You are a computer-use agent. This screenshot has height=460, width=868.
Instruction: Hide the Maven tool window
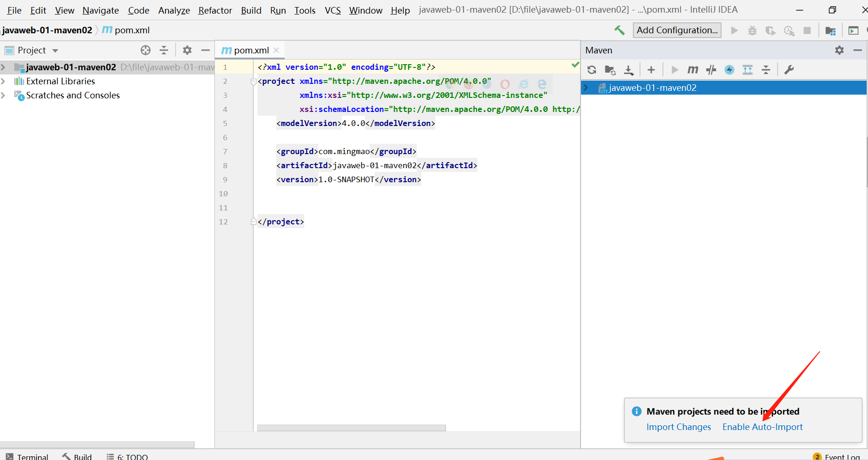coord(858,50)
